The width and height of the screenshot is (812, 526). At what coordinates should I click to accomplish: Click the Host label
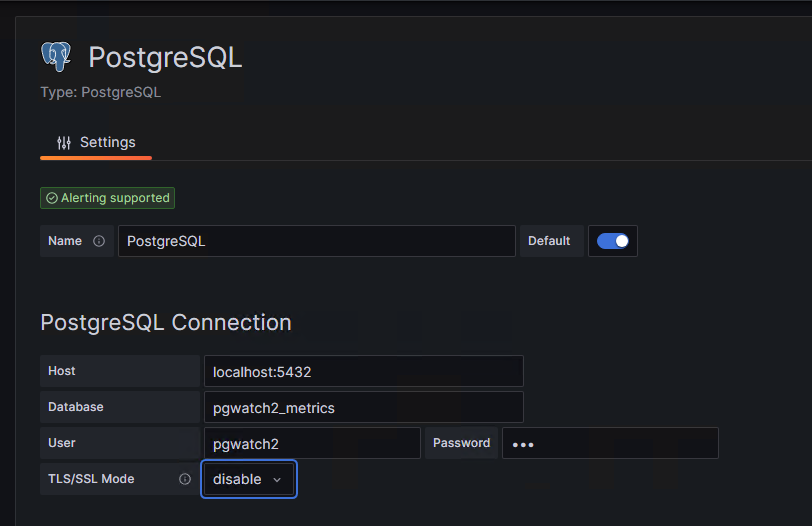point(62,371)
